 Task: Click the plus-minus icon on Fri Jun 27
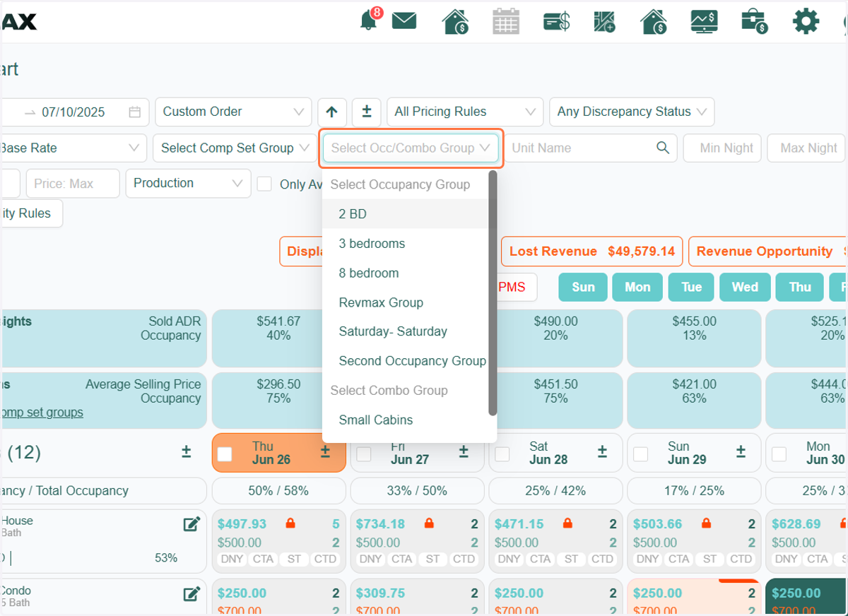[x=464, y=451]
